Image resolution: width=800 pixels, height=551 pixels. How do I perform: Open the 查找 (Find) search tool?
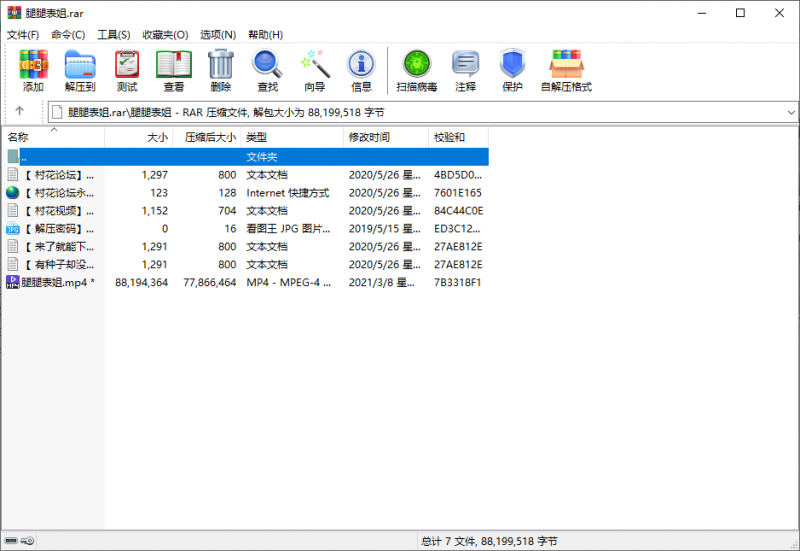click(267, 70)
